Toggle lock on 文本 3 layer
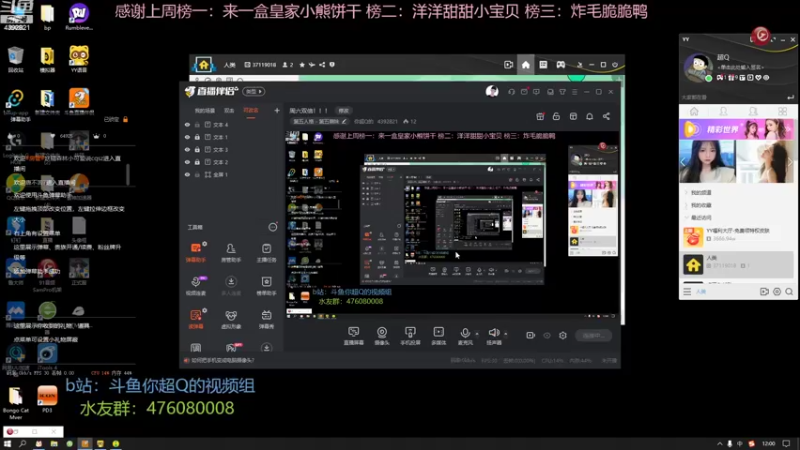Image resolution: width=800 pixels, height=450 pixels. [x=197, y=149]
